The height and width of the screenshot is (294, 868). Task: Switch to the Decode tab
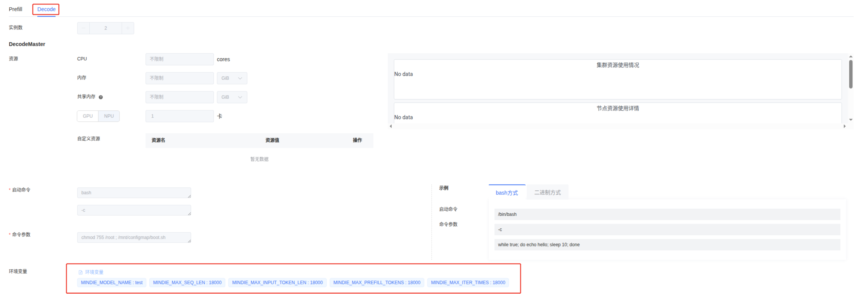tap(46, 9)
